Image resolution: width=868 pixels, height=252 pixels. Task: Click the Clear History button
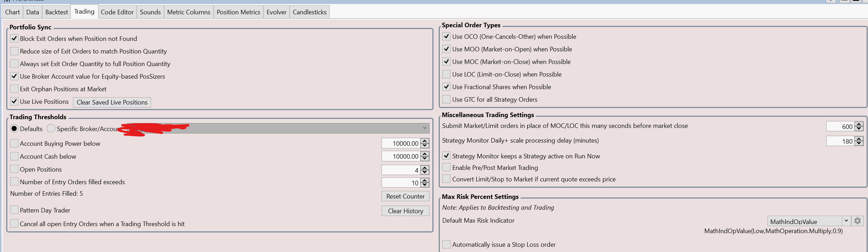coord(405,211)
